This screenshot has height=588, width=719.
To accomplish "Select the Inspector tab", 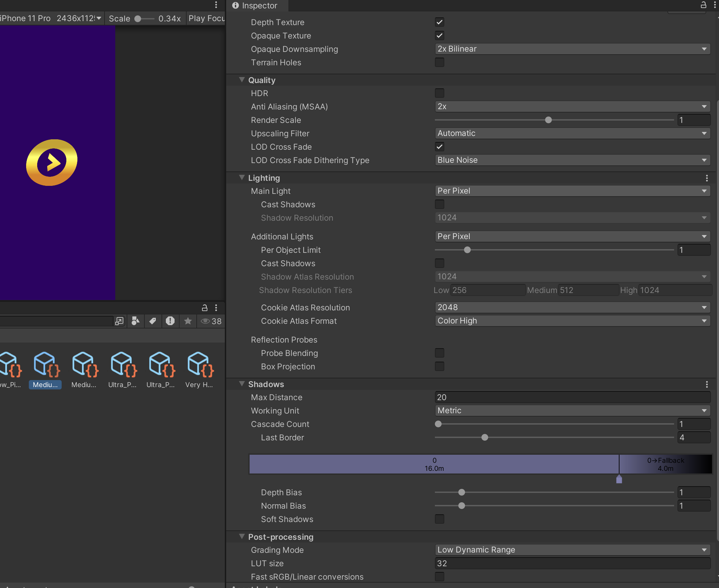I will pyautogui.click(x=256, y=6).
